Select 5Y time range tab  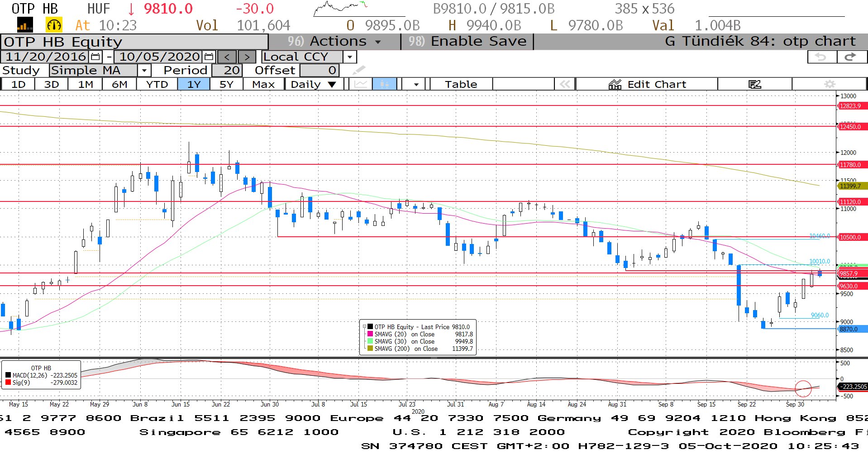[226, 84]
